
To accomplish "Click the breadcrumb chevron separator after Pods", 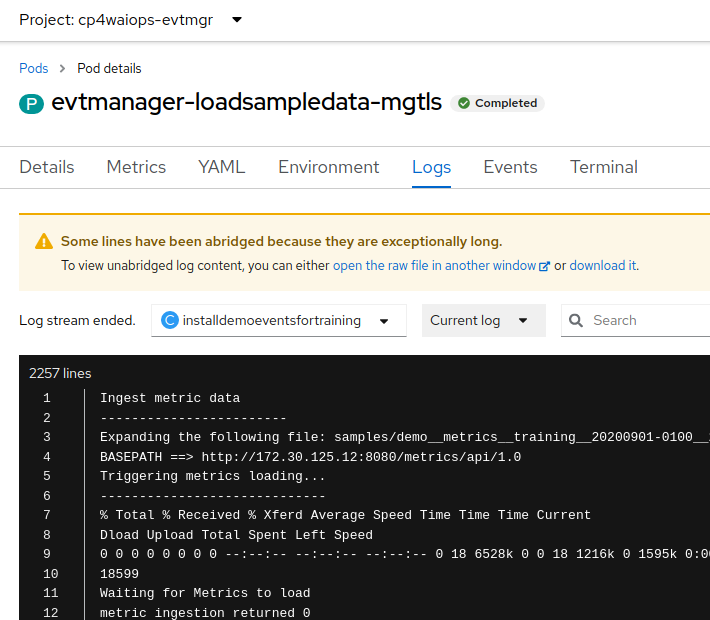I will point(62,68).
